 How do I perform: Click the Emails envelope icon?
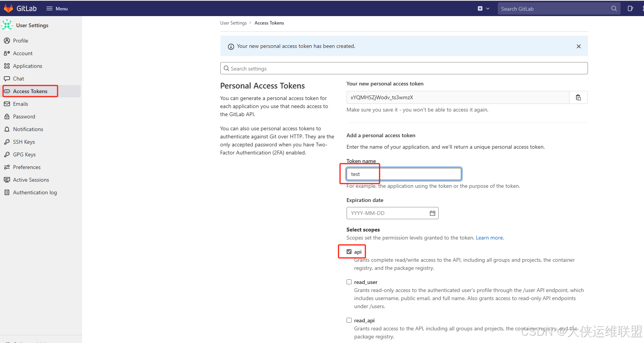pos(7,104)
